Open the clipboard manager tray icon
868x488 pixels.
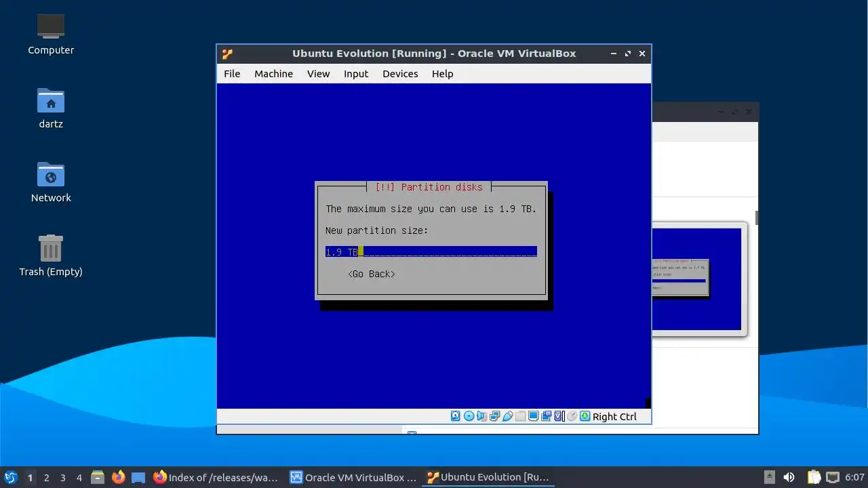click(x=814, y=477)
